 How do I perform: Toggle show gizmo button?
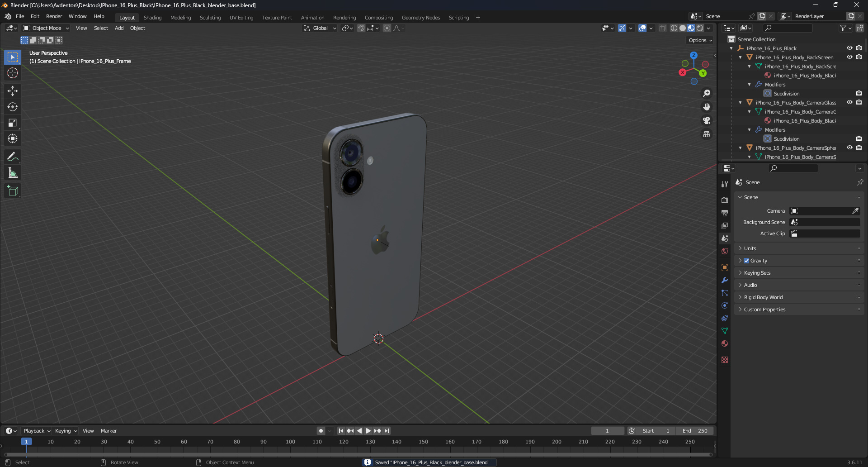click(x=622, y=28)
